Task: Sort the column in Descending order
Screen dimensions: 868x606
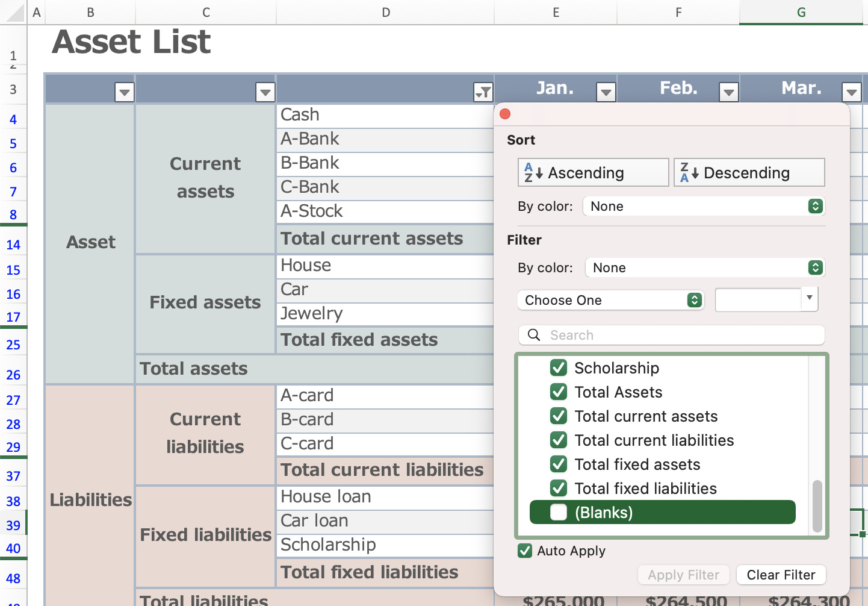Action: (749, 173)
